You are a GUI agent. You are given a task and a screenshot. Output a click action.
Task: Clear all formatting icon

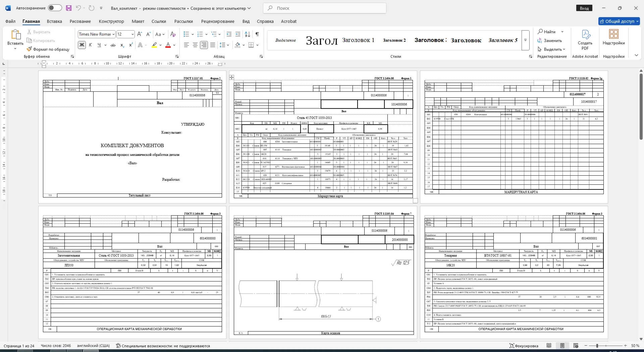pos(173,34)
